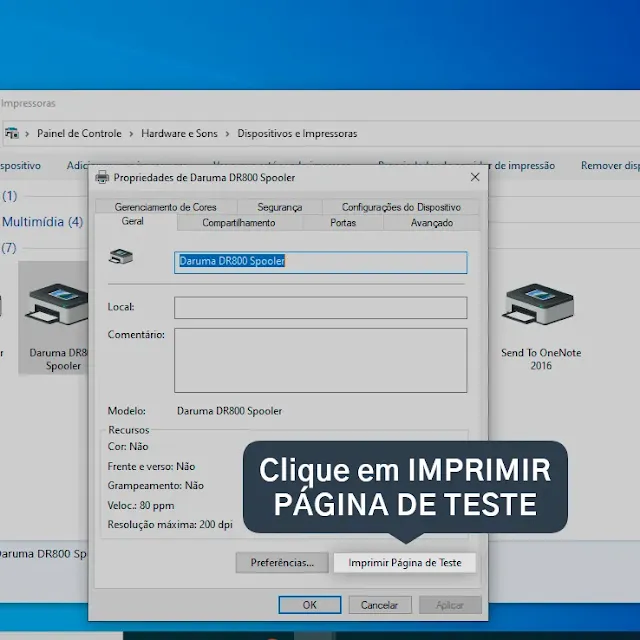Image resolution: width=640 pixels, height=640 pixels.
Task: Open Configurações do Dispositivo tab
Action: 401,207
